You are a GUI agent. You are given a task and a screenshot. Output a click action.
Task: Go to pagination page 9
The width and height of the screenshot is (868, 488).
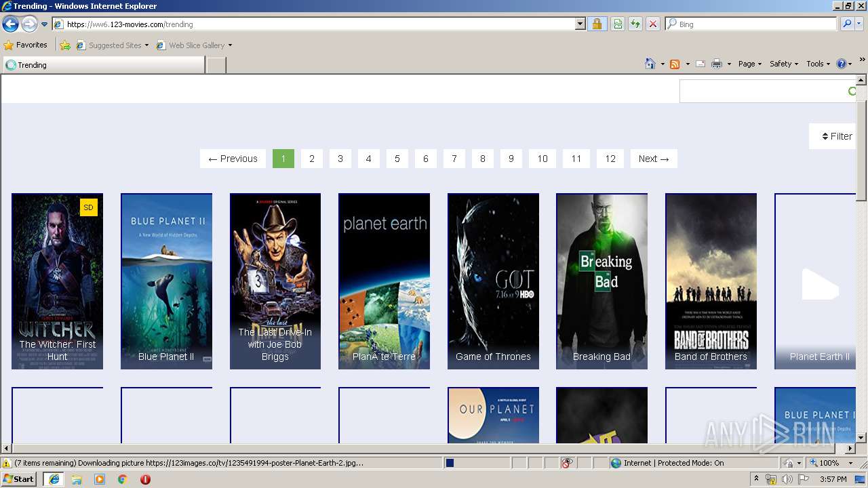pos(511,159)
